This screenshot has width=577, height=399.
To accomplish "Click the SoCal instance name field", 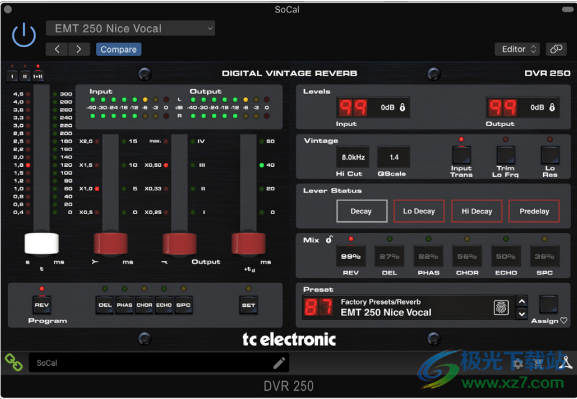I will coord(159,363).
